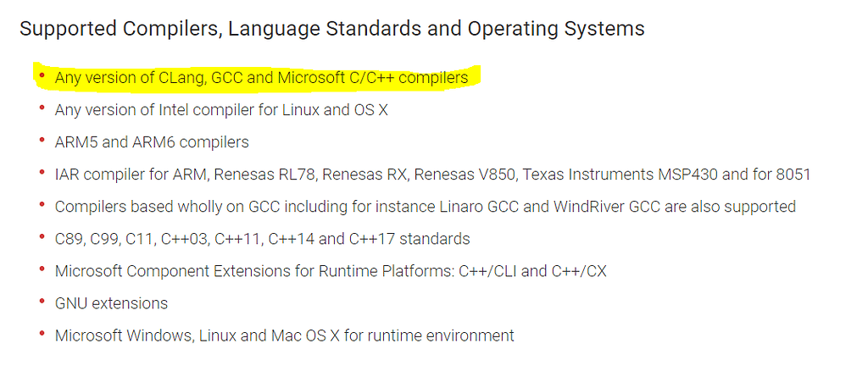Click the GNU extensions text
The width and height of the screenshot is (868, 366).
click(111, 303)
